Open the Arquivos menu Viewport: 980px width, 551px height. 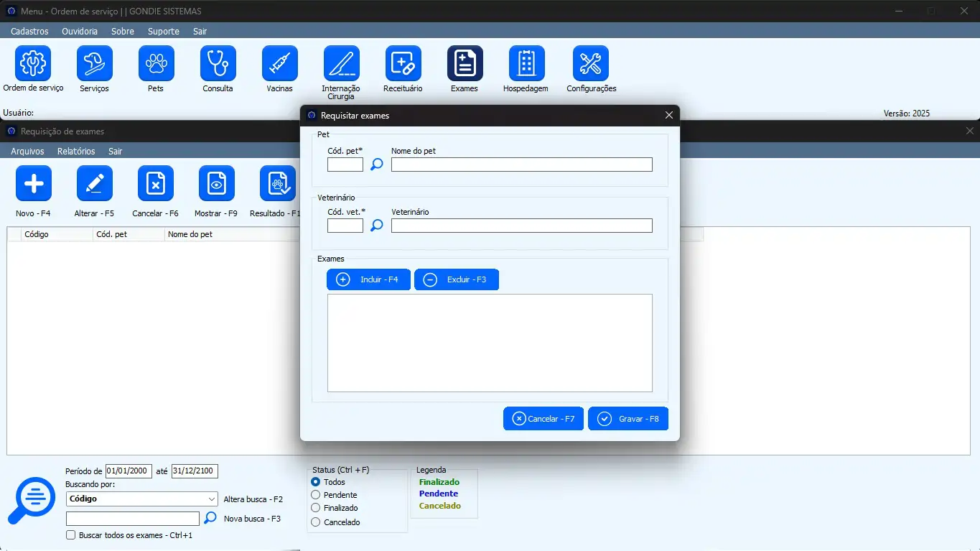pyautogui.click(x=27, y=151)
